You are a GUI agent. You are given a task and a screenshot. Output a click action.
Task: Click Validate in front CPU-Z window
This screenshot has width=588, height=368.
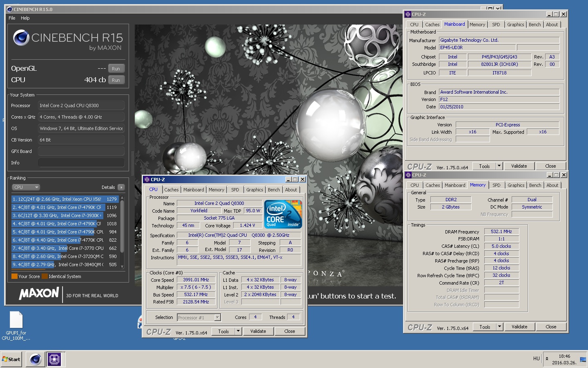pyautogui.click(x=258, y=331)
